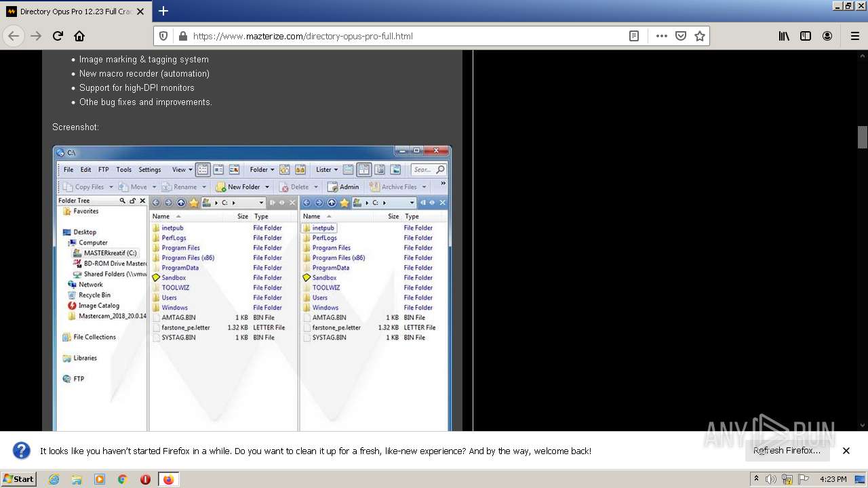
Task: Click File menu in the Opus screenshot
Action: click(x=68, y=169)
